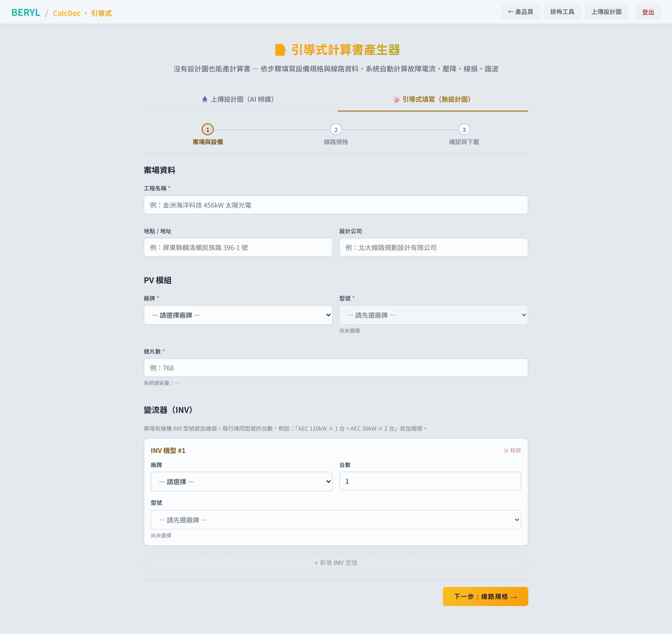Log out with the 登出 button
The width and height of the screenshot is (672, 634).
648,12
